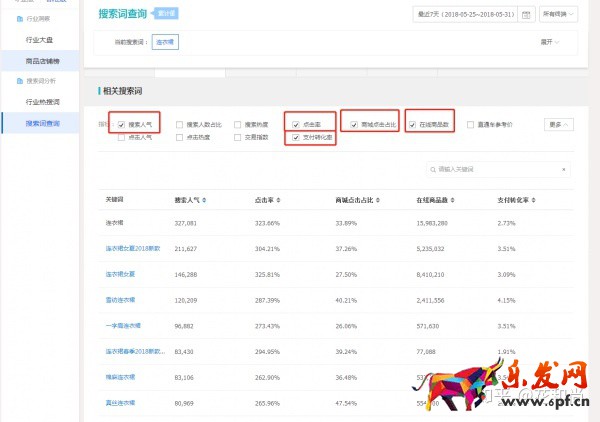600x422 pixels.
Task: Uncheck the 搜索人气 checkbox
Action: click(122, 125)
